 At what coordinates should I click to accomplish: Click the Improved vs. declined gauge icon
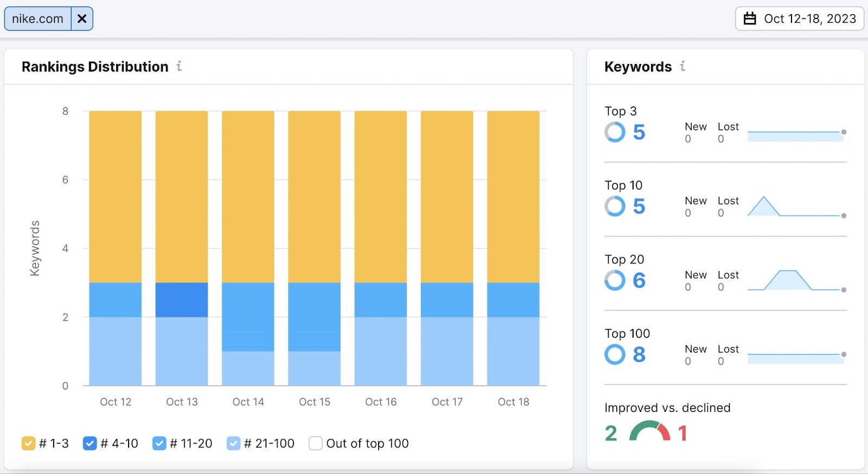(x=649, y=432)
